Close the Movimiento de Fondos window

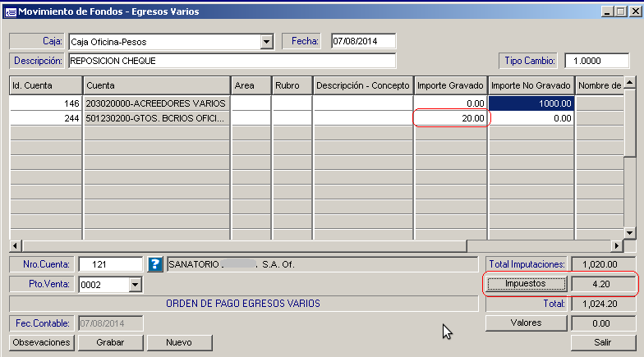point(636,11)
